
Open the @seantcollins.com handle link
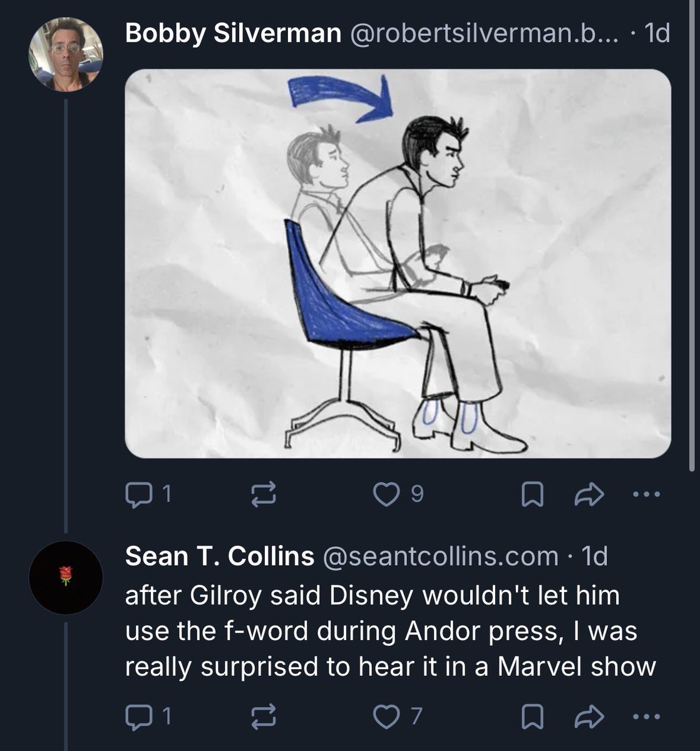(440, 556)
